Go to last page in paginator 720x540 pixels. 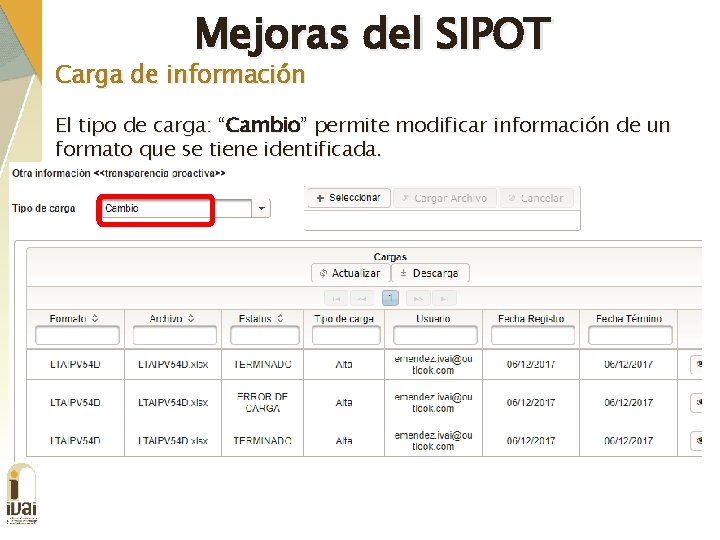444,299
